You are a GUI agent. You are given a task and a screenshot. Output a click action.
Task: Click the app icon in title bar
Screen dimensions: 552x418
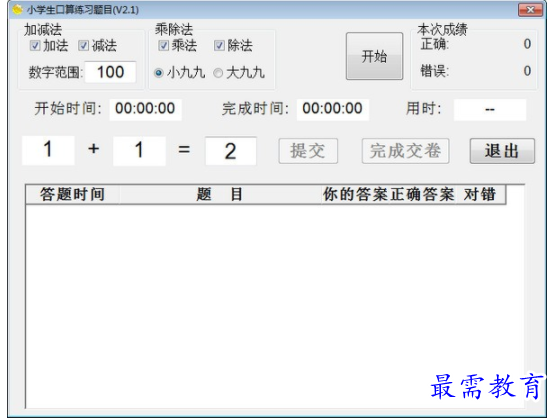(17, 10)
